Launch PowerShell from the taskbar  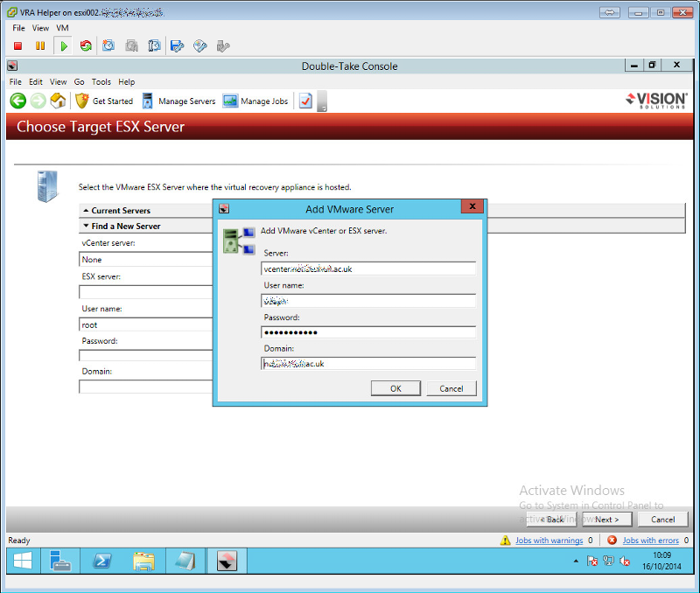[101, 561]
